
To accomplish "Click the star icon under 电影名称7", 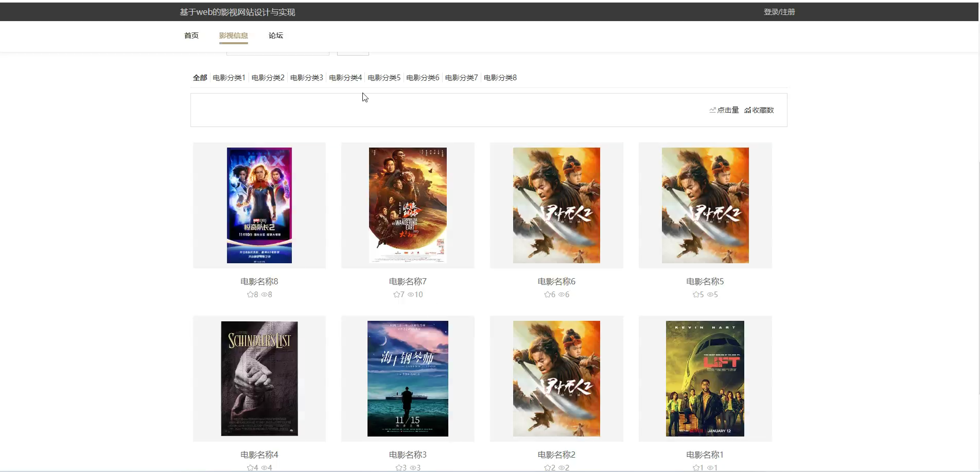I will pos(396,295).
